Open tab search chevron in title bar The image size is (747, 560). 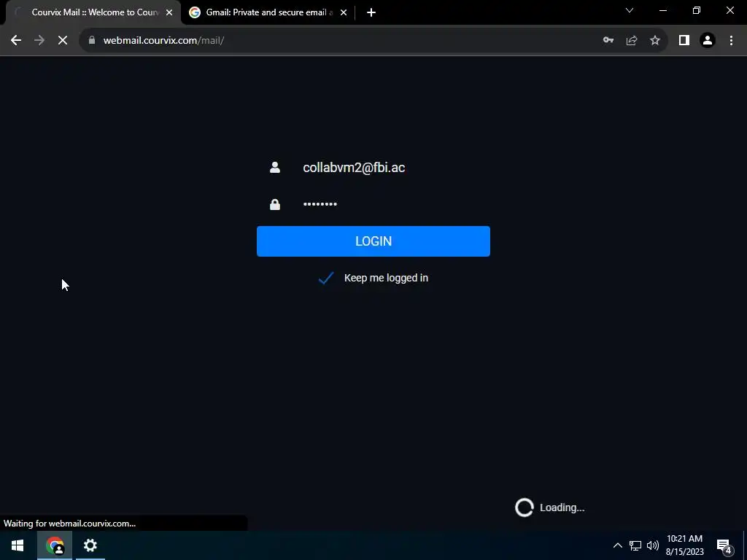pyautogui.click(x=630, y=10)
